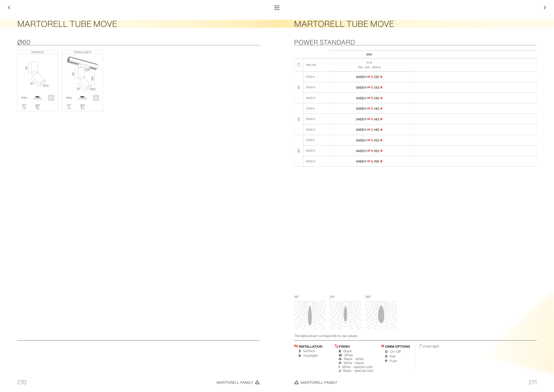Image resolution: width=554 pixels, height=392 pixels.
Task: Click the 36° polar light distribution diagram
Action: tap(381, 315)
